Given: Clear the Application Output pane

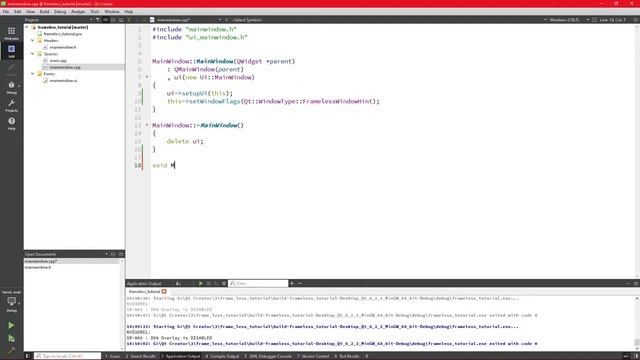Looking at the screenshot, I should click(178, 283).
